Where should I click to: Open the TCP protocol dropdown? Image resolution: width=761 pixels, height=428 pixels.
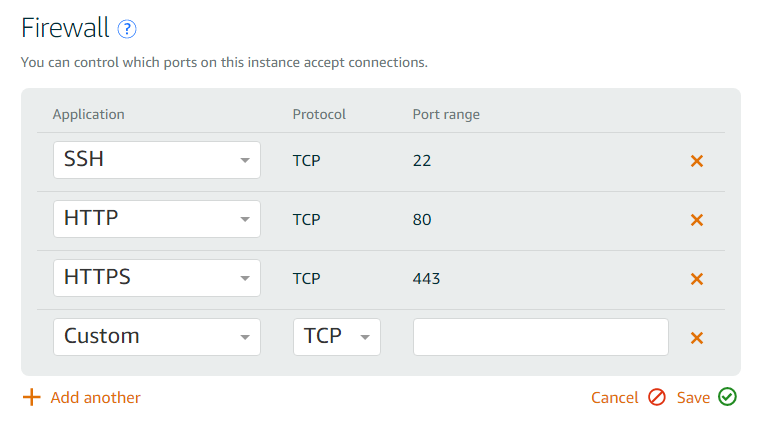click(337, 337)
